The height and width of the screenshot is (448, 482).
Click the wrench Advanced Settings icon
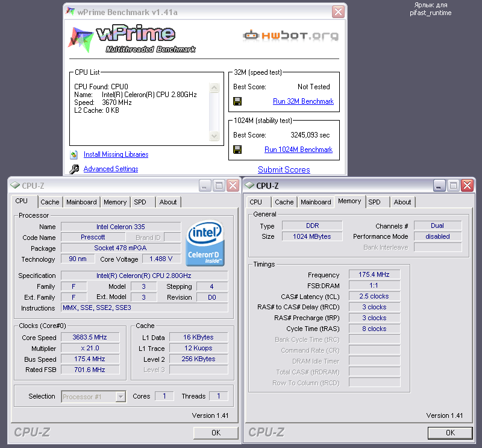click(x=74, y=169)
